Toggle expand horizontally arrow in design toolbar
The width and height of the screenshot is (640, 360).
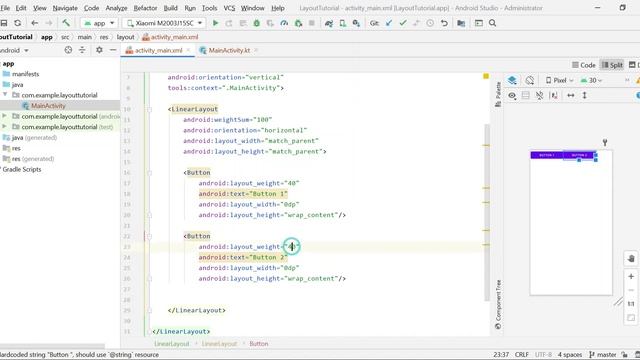coord(571,95)
